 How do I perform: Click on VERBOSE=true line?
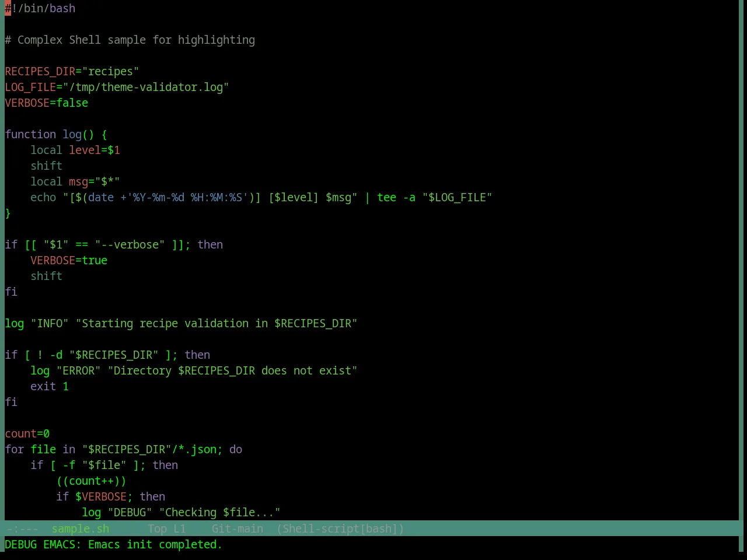[69, 260]
